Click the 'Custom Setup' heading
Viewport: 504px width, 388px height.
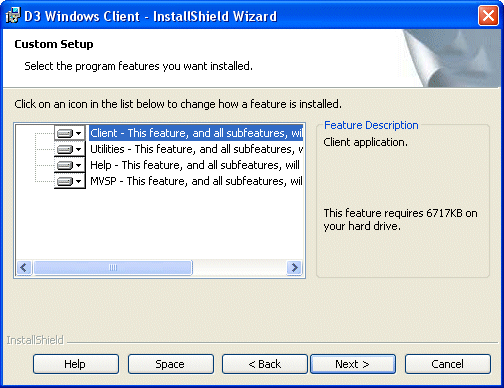[x=54, y=44]
